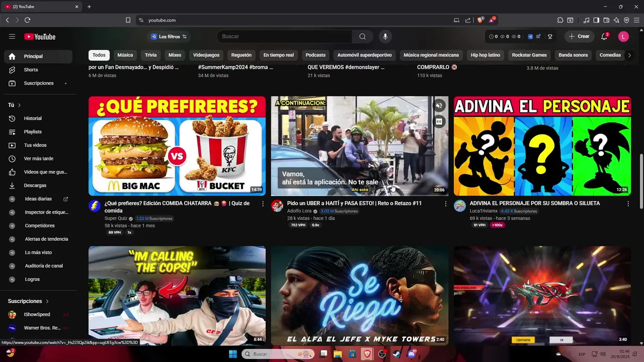Image resolution: width=644 pixels, height=362 pixels.
Task: Open options for ADIVINA EL PERSONAJE video
Action: 628,204
